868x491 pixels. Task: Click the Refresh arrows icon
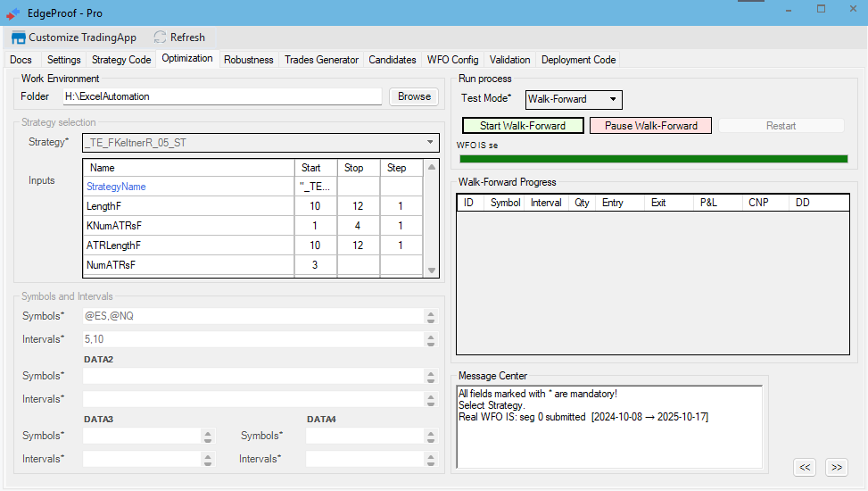160,37
